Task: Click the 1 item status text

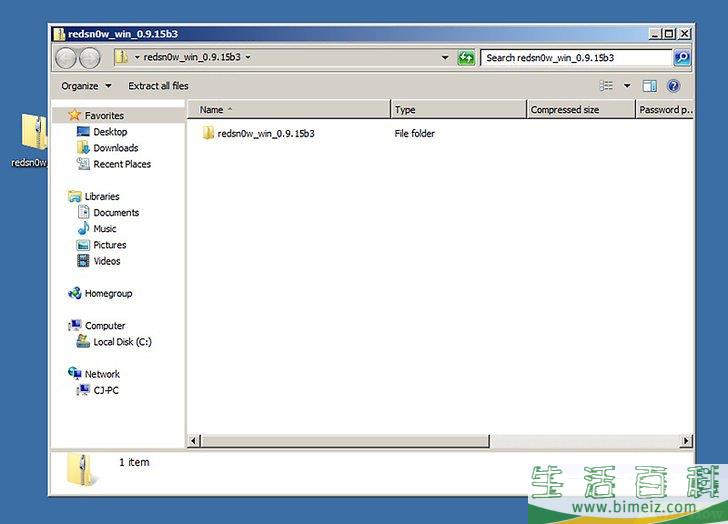Action: (134, 462)
